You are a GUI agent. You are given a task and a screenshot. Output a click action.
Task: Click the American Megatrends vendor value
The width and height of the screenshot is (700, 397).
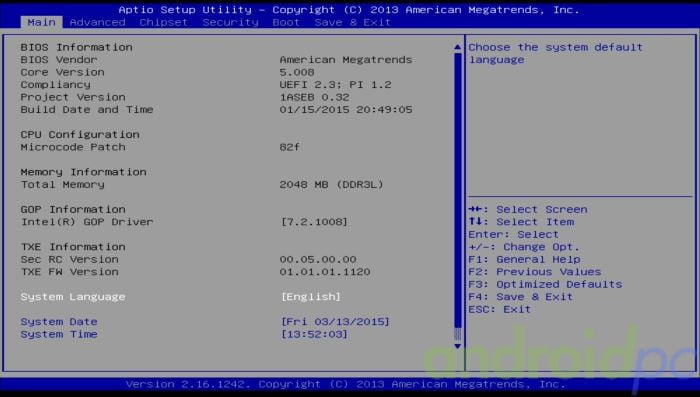tap(346, 60)
